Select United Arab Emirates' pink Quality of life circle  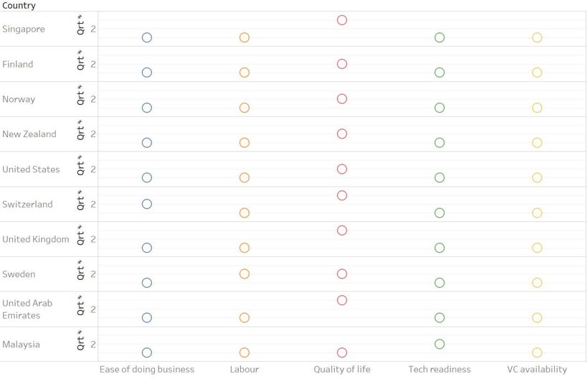pyautogui.click(x=342, y=300)
